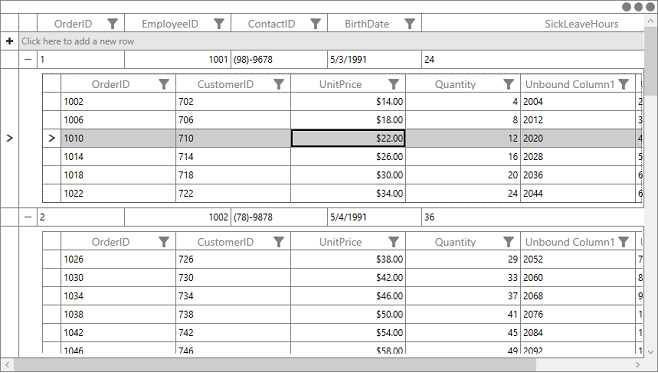Select child order 1018 cell
658x373 pixels.
(118, 175)
